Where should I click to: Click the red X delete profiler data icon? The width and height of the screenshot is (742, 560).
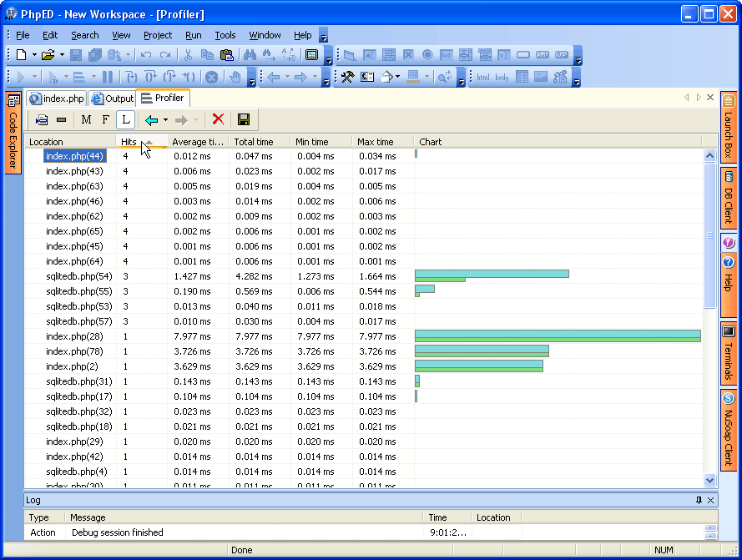218,120
